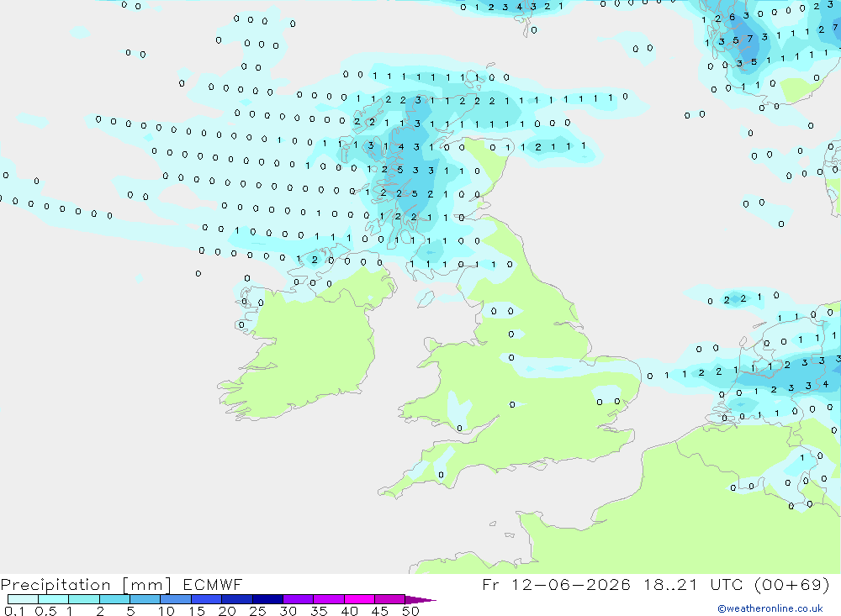Screen dimensions: 841x616
Task: Click legend scale label '0.1'
Action: [x=14, y=611]
